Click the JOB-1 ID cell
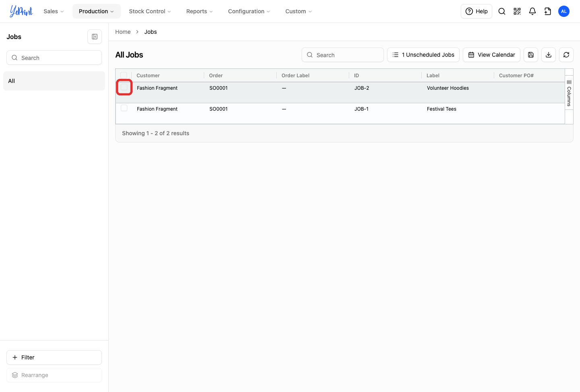 pyautogui.click(x=361, y=109)
